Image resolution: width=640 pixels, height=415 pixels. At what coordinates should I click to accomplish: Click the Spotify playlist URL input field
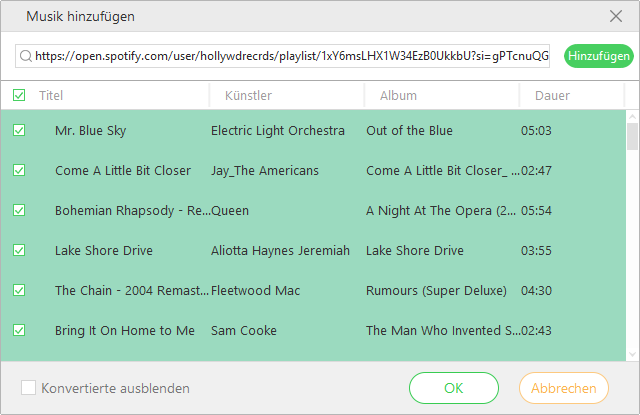coord(290,56)
